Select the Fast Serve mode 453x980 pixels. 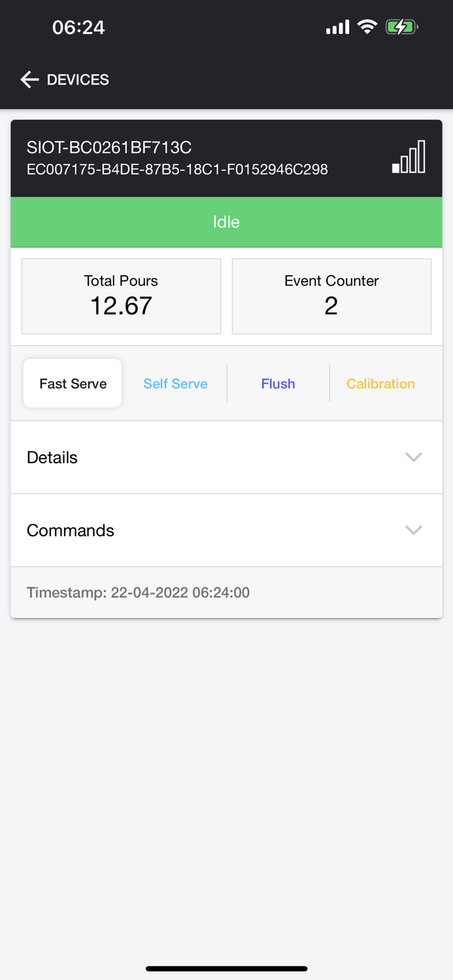click(72, 384)
